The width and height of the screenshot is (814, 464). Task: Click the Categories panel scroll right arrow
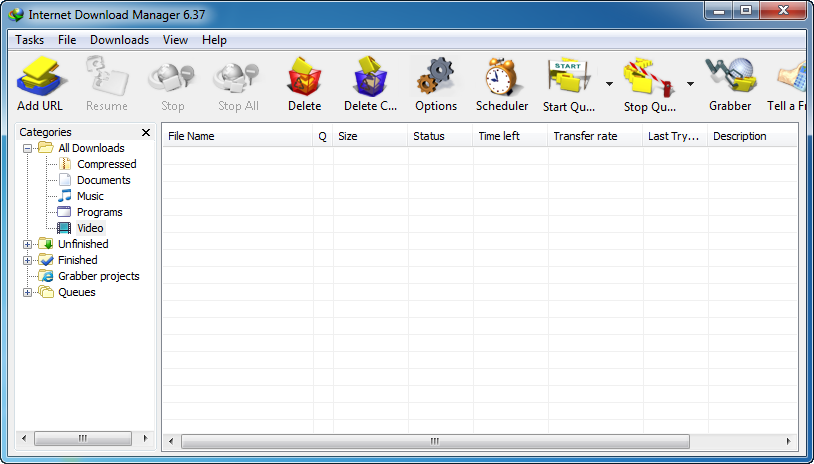(x=145, y=439)
